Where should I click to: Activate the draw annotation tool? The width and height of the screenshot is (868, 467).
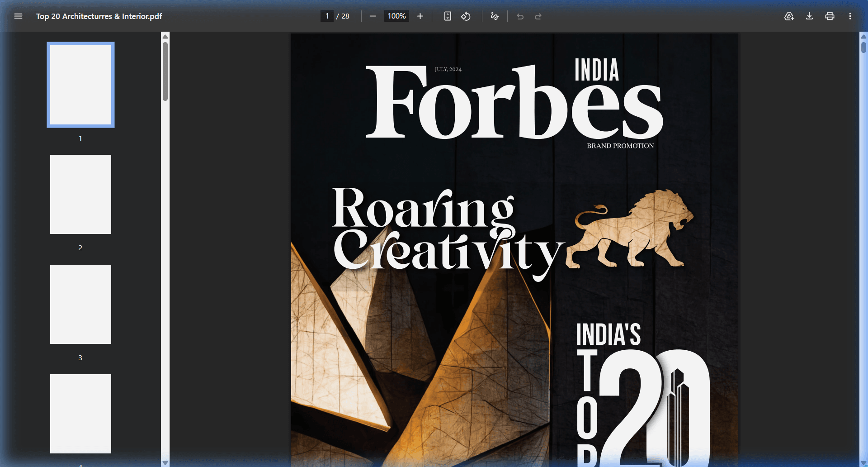[x=495, y=16]
